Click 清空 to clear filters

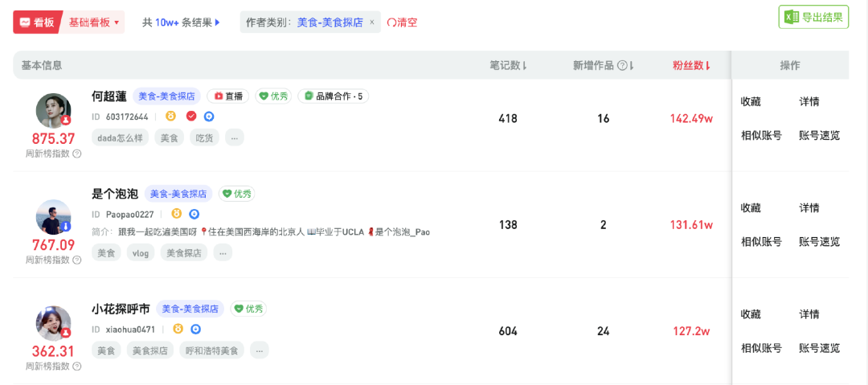click(403, 23)
